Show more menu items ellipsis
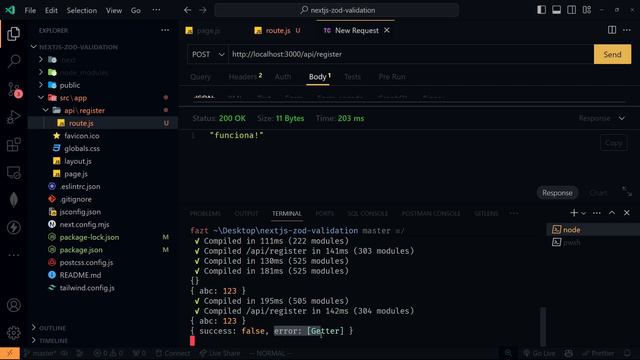Viewport: 640px width, 360px height. (156, 10)
